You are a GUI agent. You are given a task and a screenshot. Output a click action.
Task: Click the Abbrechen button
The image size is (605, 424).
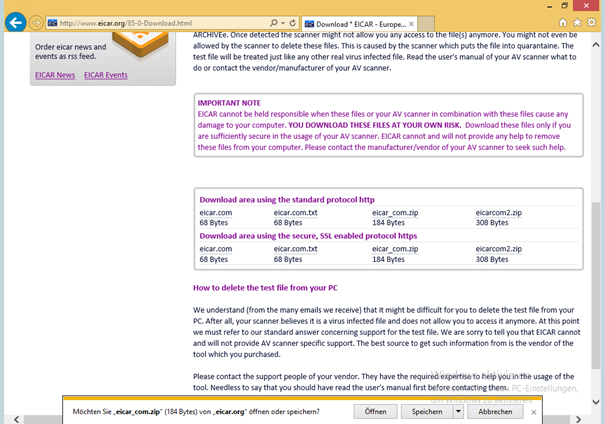coord(495,412)
